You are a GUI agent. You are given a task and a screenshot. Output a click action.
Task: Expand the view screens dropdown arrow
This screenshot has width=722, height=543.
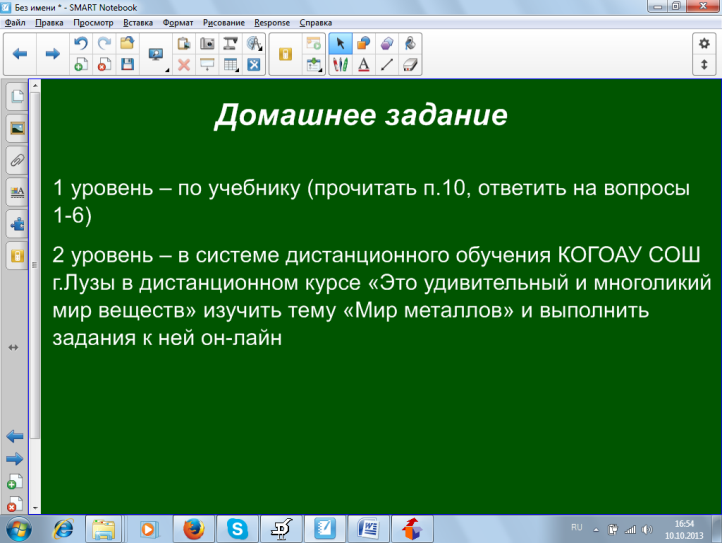point(167,70)
